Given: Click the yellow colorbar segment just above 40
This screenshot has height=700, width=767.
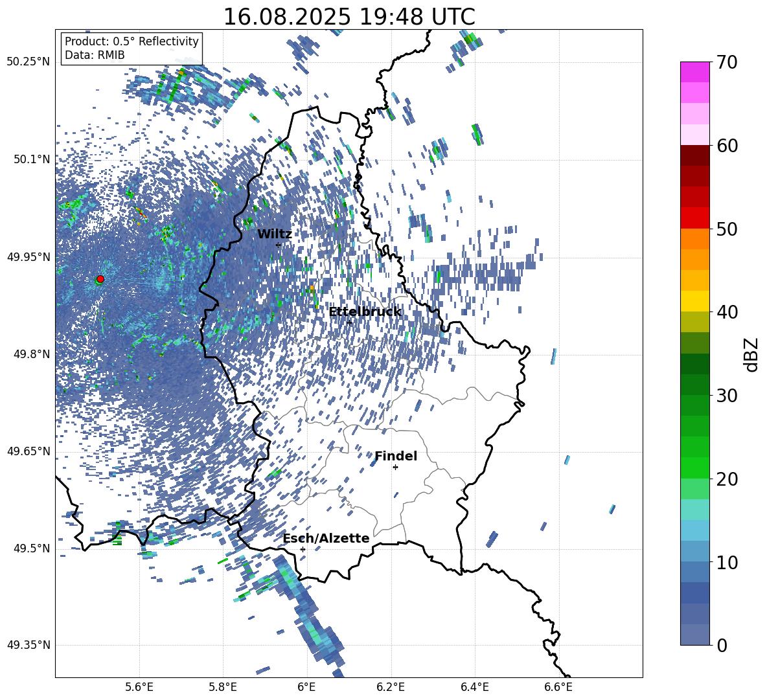Looking at the screenshot, I should point(694,302).
